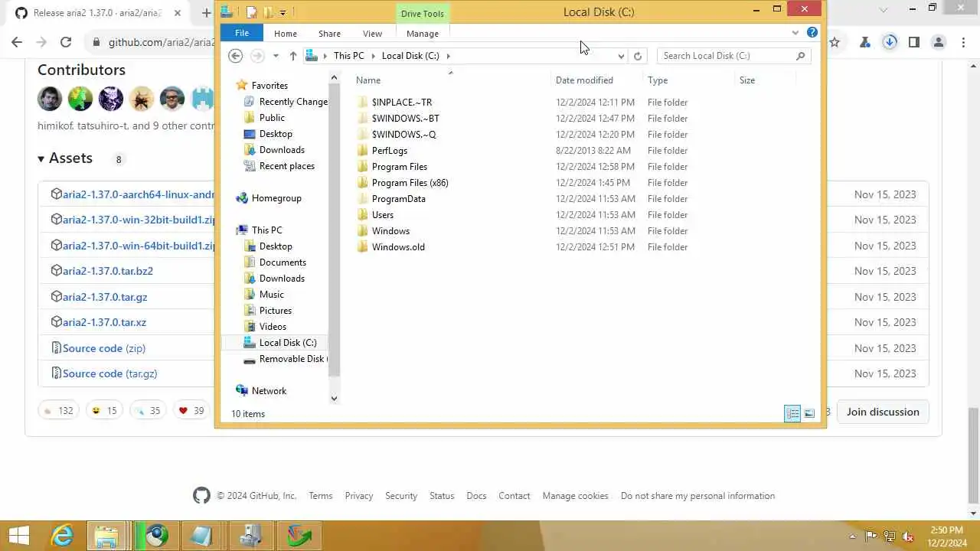Open Homegroup in the navigation pane
Image resolution: width=980 pixels, height=551 pixels.
pyautogui.click(x=276, y=198)
